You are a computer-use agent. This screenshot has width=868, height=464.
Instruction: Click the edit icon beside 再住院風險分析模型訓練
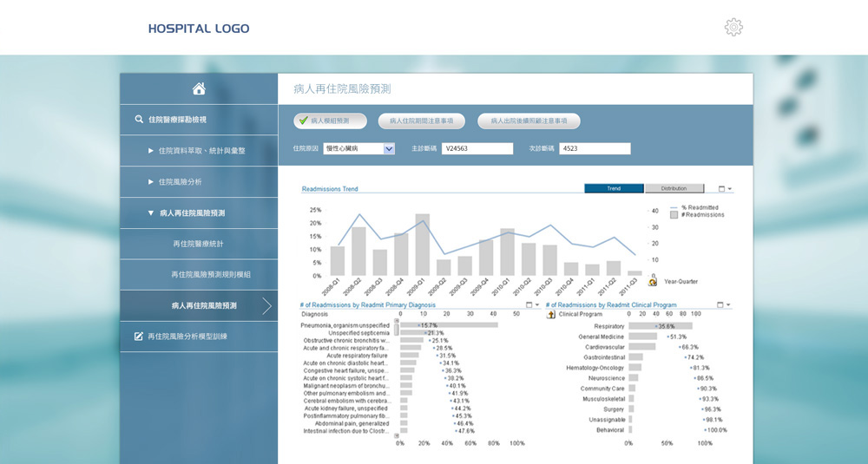[139, 337]
